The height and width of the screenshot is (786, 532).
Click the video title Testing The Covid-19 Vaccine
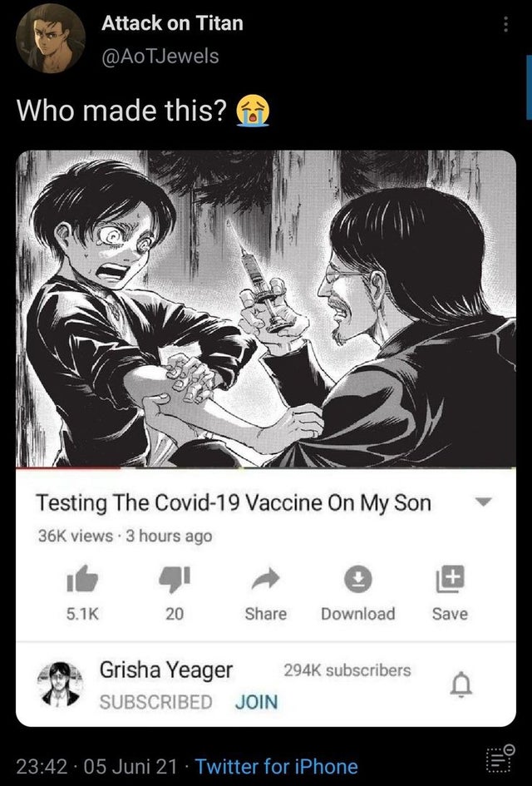pyautogui.click(x=233, y=502)
